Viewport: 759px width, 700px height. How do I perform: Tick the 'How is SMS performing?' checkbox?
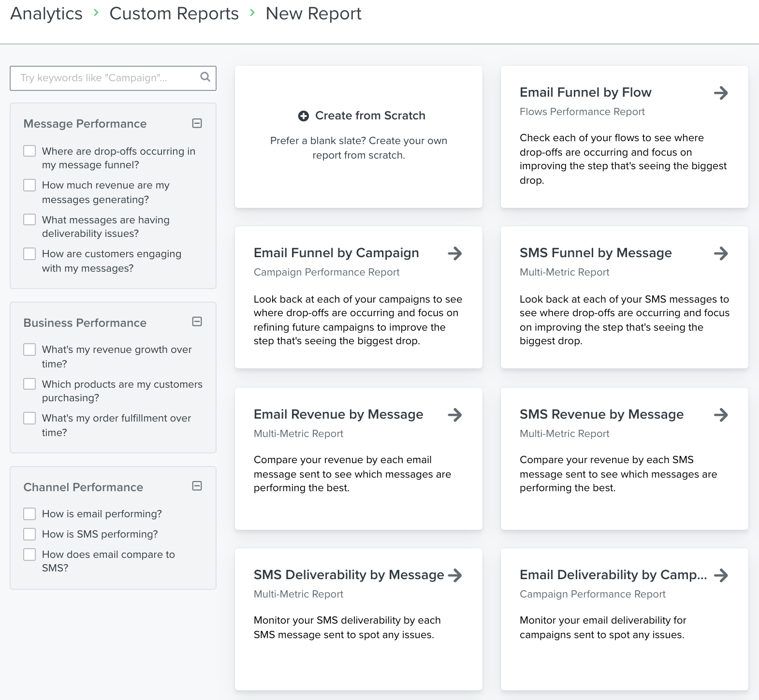click(x=29, y=534)
